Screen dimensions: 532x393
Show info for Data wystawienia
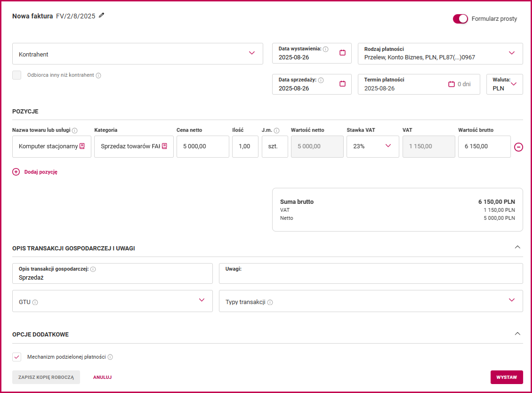pyautogui.click(x=325, y=49)
